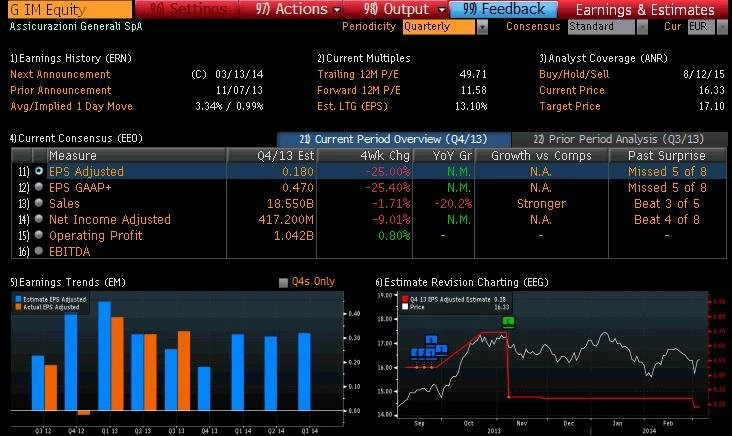Open Current Consensus (EEO) section
This screenshot has height=436, width=732.
tap(76, 139)
